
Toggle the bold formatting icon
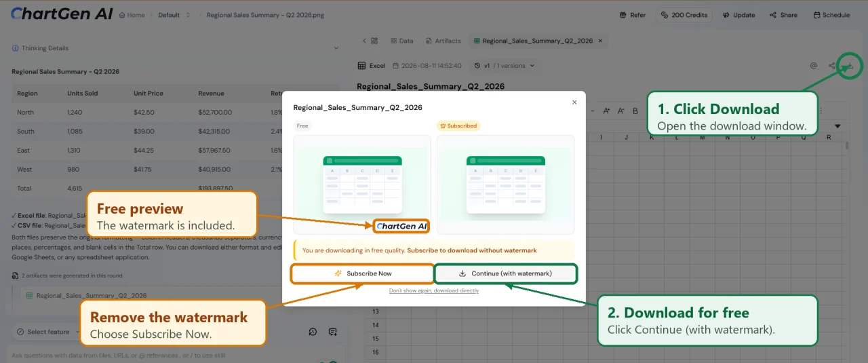pyautogui.click(x=635, y=111)
